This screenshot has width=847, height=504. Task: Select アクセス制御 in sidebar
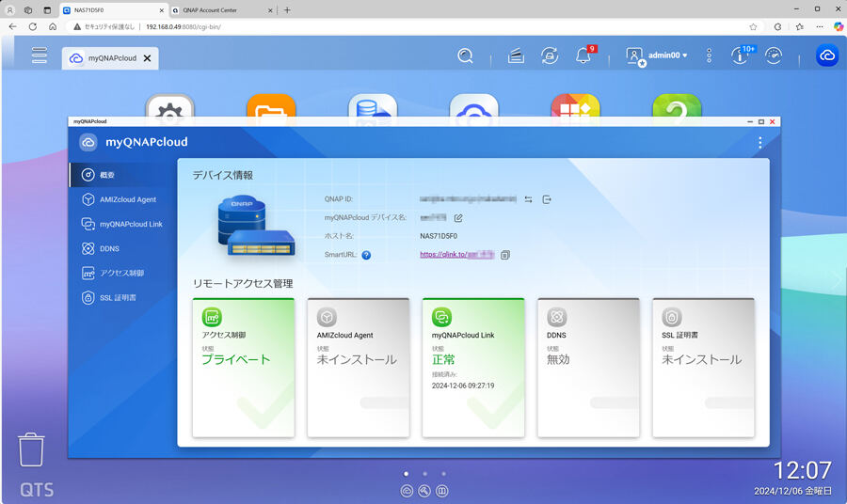[122, 273]
